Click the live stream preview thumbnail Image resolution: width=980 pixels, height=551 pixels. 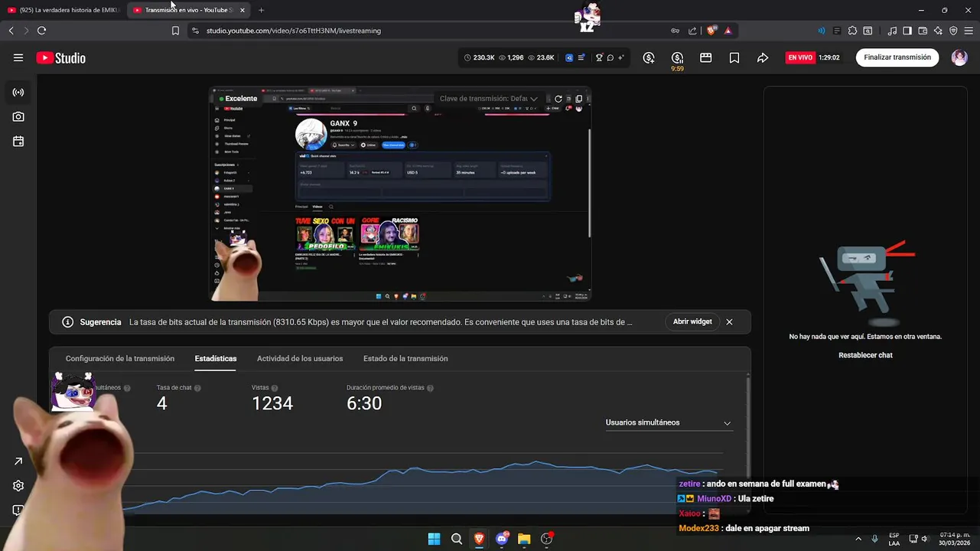tap(401, 194)
